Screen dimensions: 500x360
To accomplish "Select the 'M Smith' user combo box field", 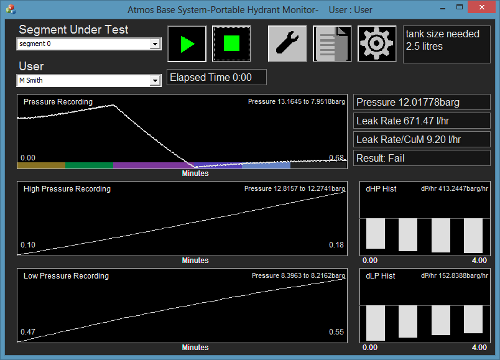I will (x=89, y=80).
